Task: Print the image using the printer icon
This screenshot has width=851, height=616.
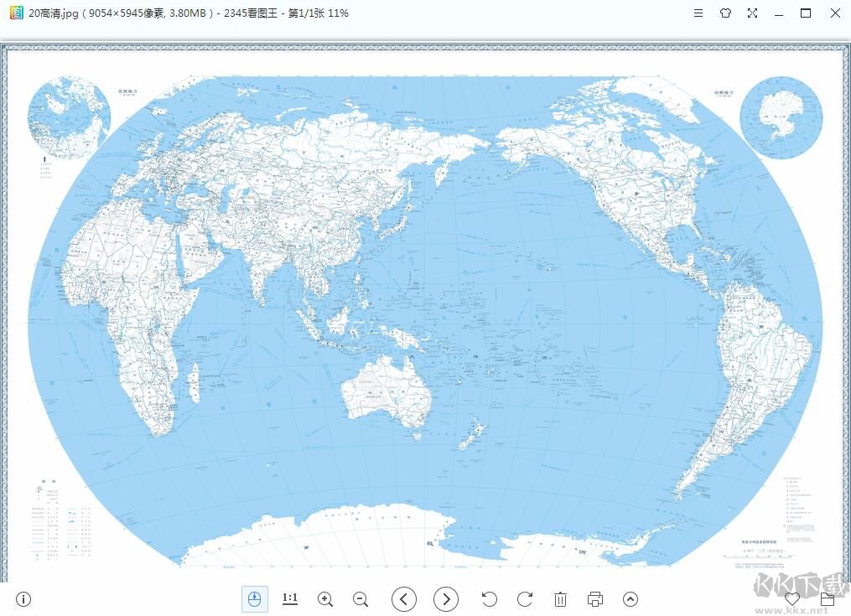Action: tap(595, 599)
